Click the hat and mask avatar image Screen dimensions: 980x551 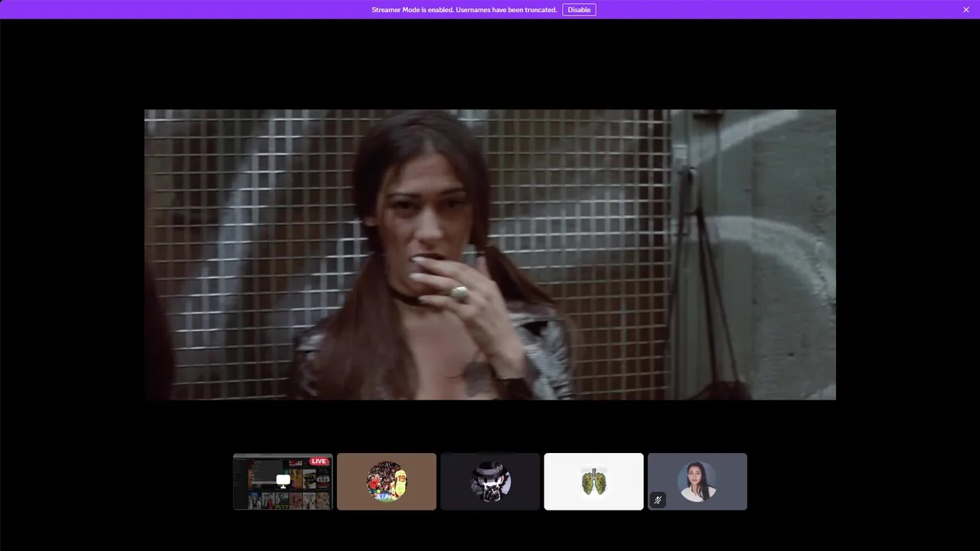(490, 481)
